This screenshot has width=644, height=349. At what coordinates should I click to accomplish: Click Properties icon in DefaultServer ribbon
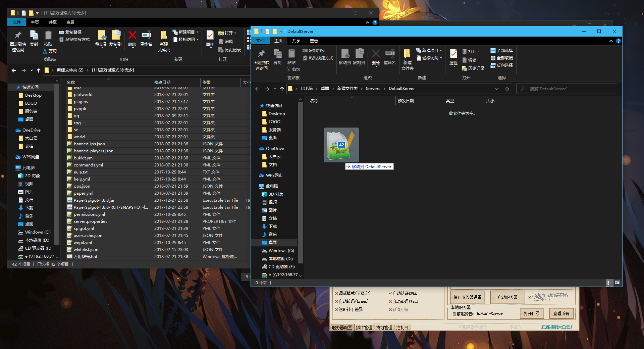pyautogui.click(x=453, y=57)
